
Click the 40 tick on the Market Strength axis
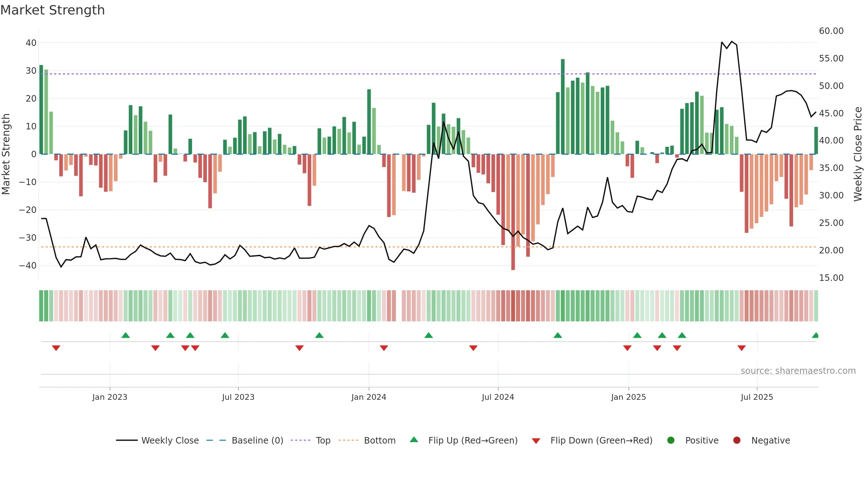coord(31,43)
